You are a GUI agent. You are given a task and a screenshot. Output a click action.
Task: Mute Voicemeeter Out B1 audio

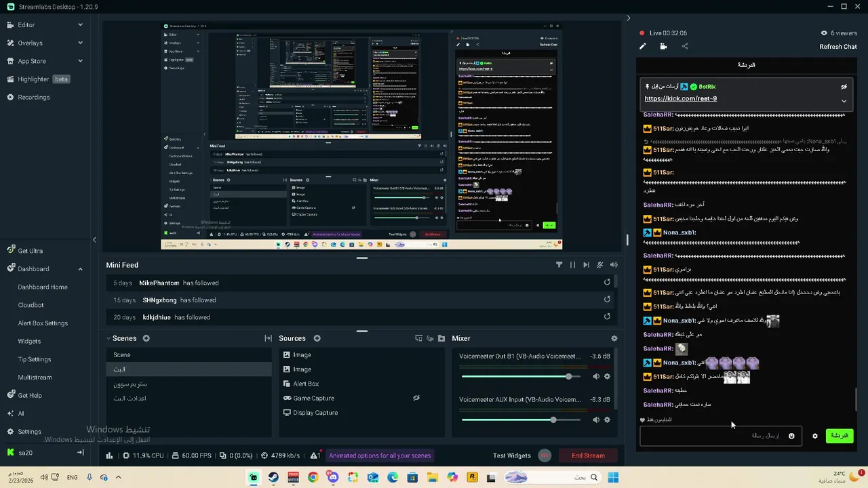click(x=596, y=376)
